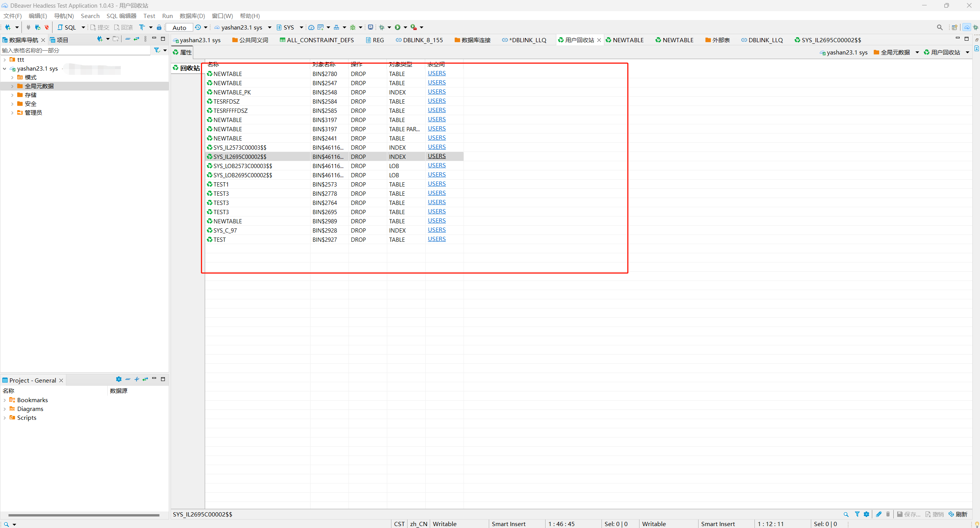Click the bottom configure gear icon
This screenshot has width=980, height=528.
pos(867,514)
